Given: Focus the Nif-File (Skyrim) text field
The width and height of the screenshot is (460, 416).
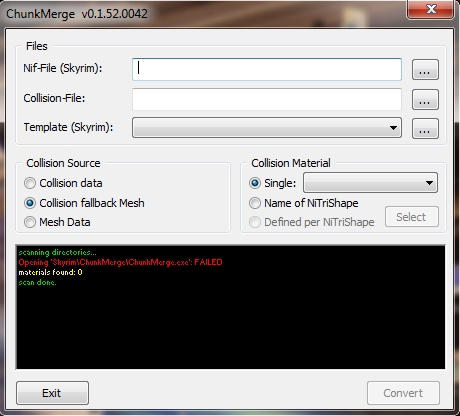Looking at the screenshot, I should coord(267,69).
